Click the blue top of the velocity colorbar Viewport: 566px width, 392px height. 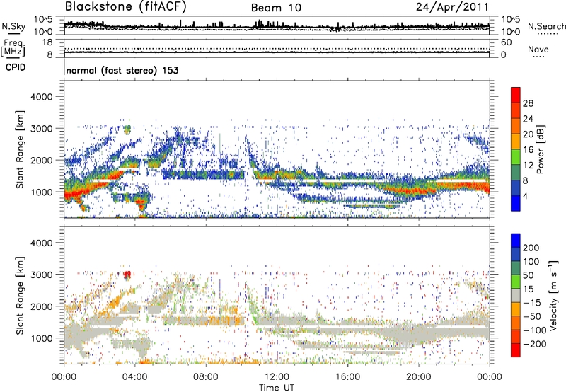coord(516,241)
